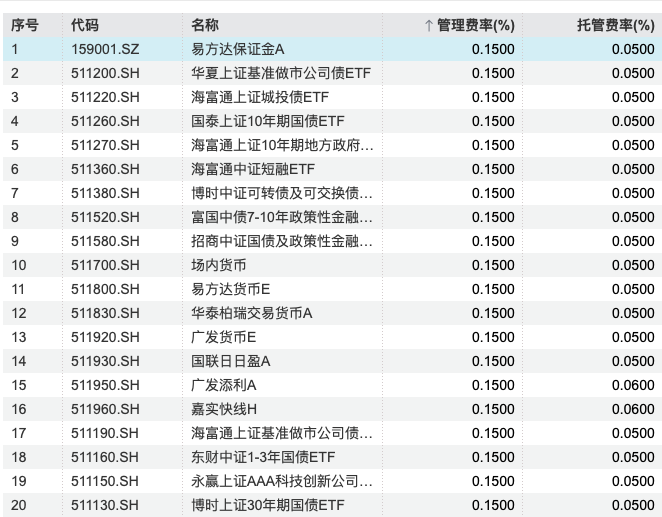The width and height of the screenshot is (662, 517).
Task: Open 海富通上证10年期地方政府 fund name
Action: [282, 145]
